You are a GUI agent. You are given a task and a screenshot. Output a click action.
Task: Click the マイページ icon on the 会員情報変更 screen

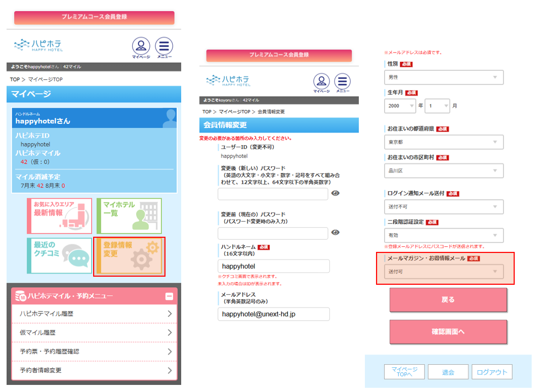321,83
